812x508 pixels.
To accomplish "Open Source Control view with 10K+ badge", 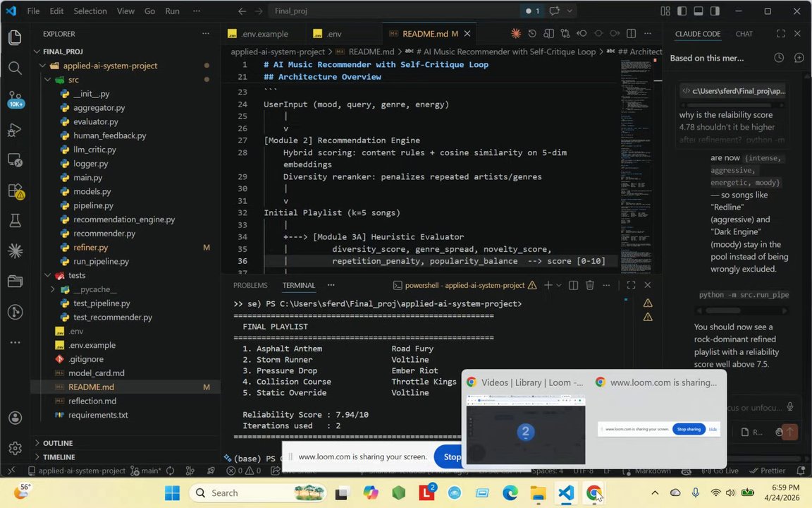I will 15,99.
